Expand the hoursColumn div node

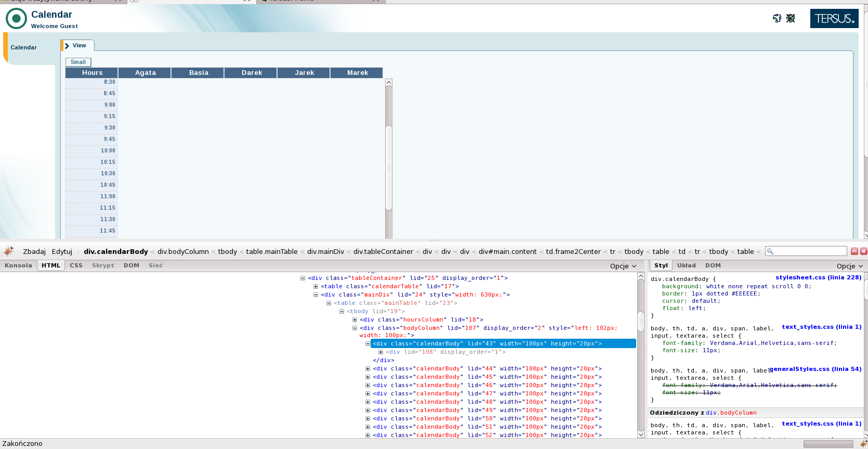coord(354,319)
